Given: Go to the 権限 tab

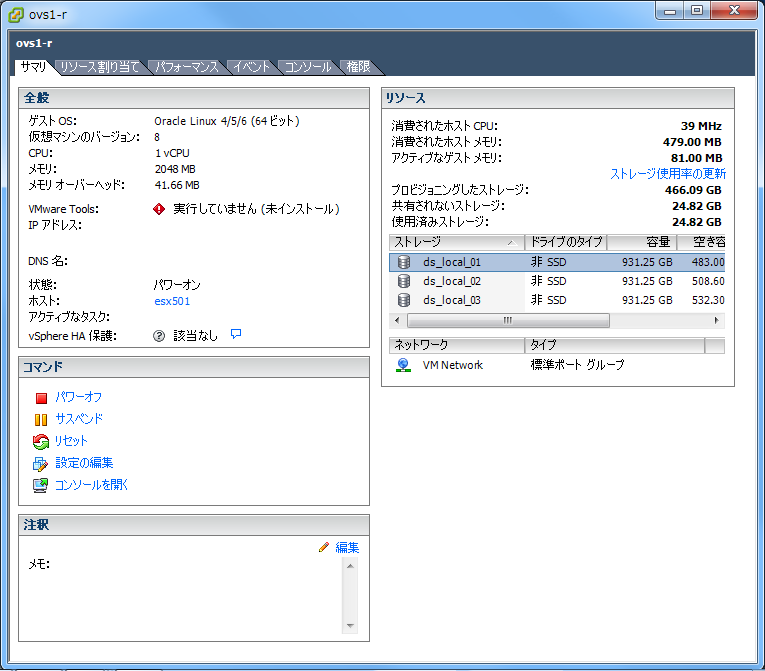Looking at the screenshot, I should 358,67.
